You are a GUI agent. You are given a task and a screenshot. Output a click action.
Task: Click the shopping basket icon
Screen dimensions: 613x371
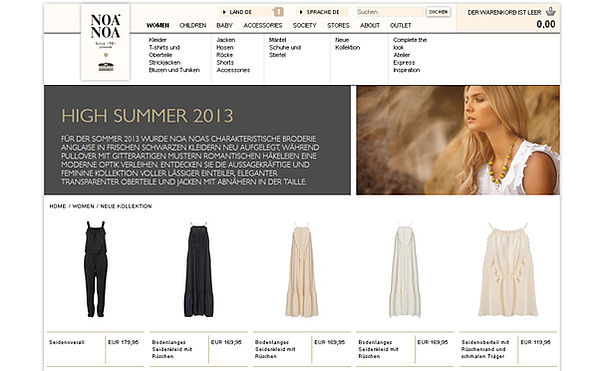pyautogui.click(x=550, y=11)
